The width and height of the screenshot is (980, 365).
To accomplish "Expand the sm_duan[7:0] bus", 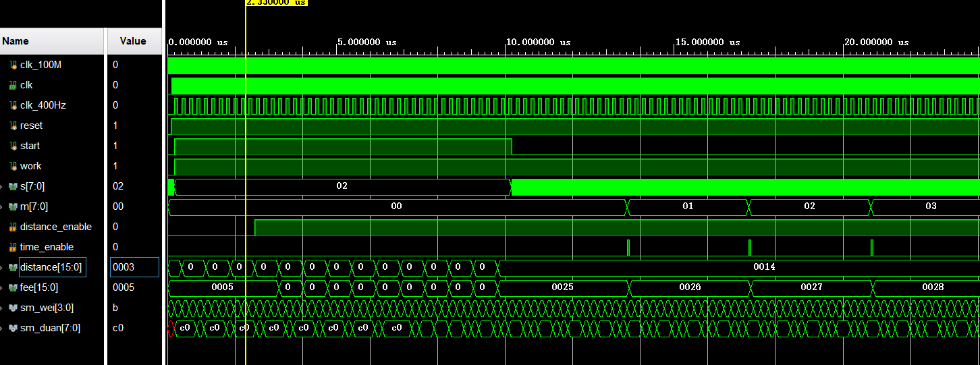I will [x=2, y=328].
